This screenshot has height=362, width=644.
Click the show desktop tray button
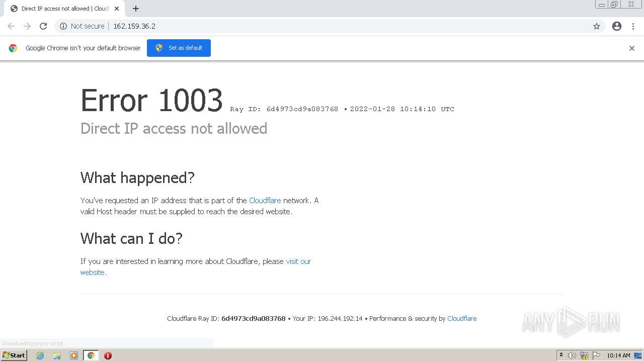(638, 355)
